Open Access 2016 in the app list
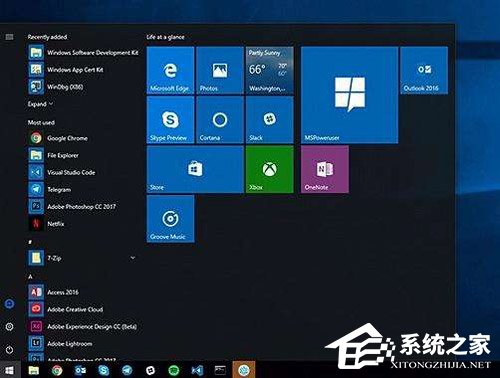The image size is (500, 378). coord(83,292)
